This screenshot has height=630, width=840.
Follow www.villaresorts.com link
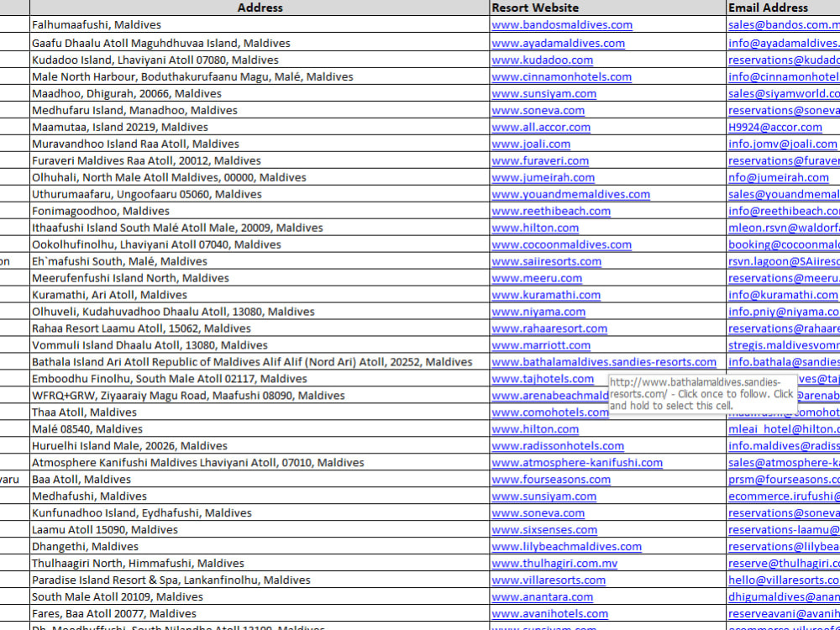pyautogui.click(x=548, y=580)
